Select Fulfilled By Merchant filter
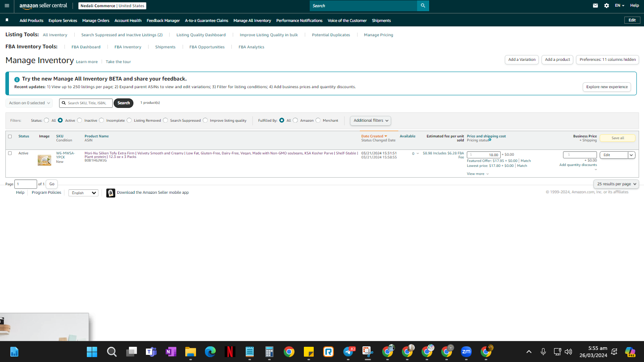This screenshot has height=362, width=644. tap(318, 120)
